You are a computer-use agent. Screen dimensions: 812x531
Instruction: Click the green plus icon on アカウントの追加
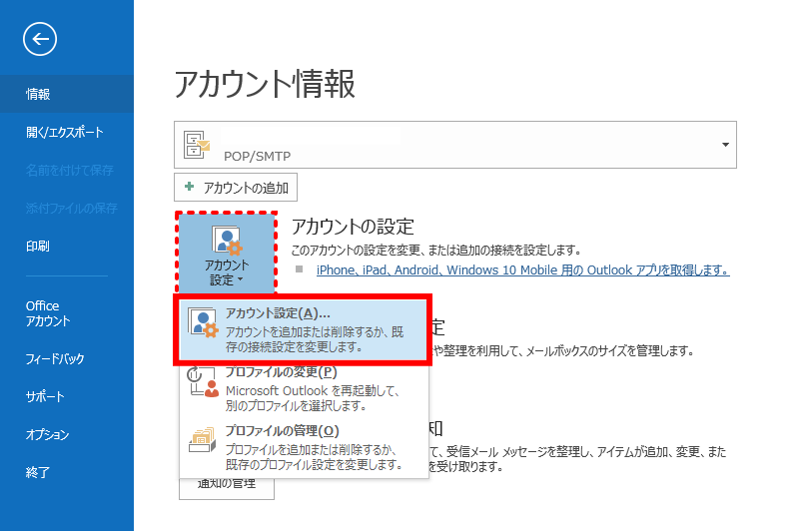point(190,187)
